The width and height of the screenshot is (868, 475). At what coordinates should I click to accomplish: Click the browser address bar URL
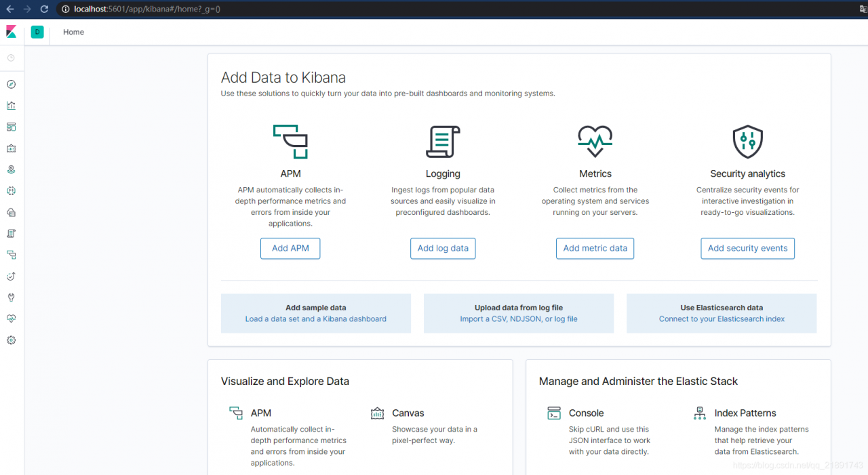147,9
